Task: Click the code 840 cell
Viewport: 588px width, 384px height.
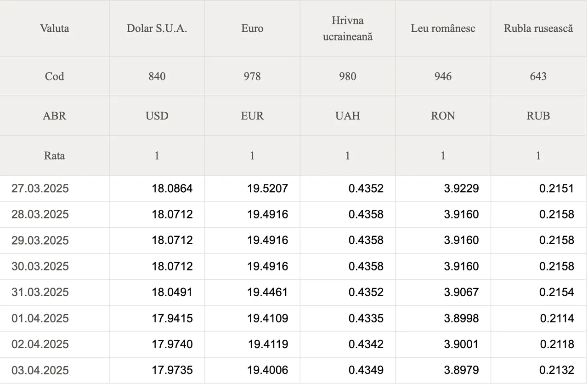Action: [157, 76]
